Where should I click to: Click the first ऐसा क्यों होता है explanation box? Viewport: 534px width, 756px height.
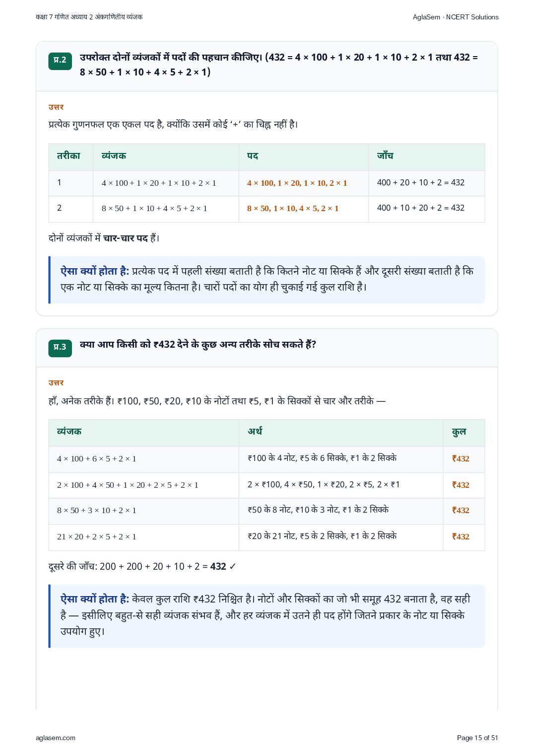pos(267,280)
